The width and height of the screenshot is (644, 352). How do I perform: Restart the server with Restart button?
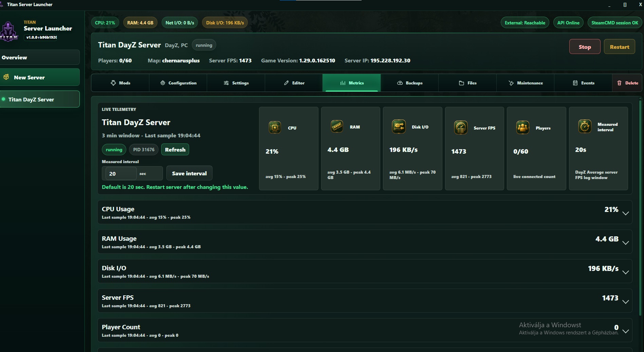(x=619, y=47)
